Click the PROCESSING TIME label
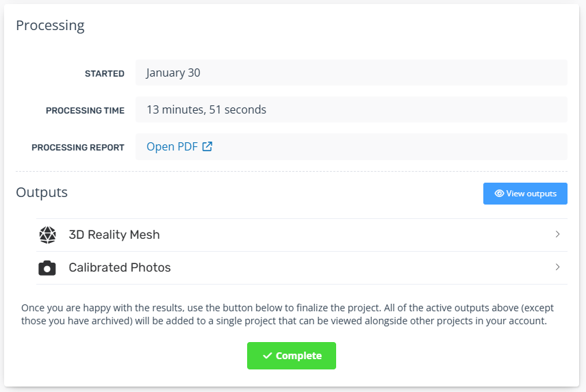The image size is (586, 392). point(85,111)
